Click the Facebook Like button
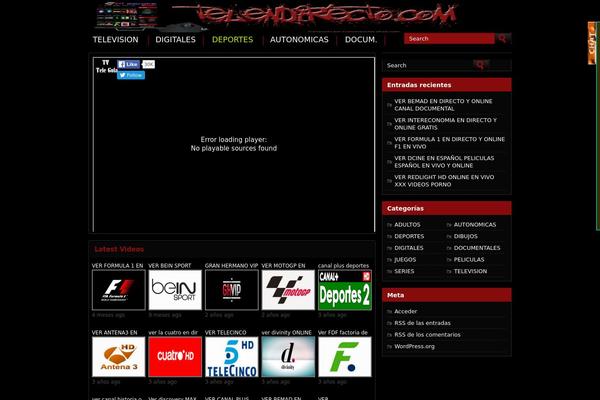The width and height of the screenshot is (600, 400). (129, 64)
